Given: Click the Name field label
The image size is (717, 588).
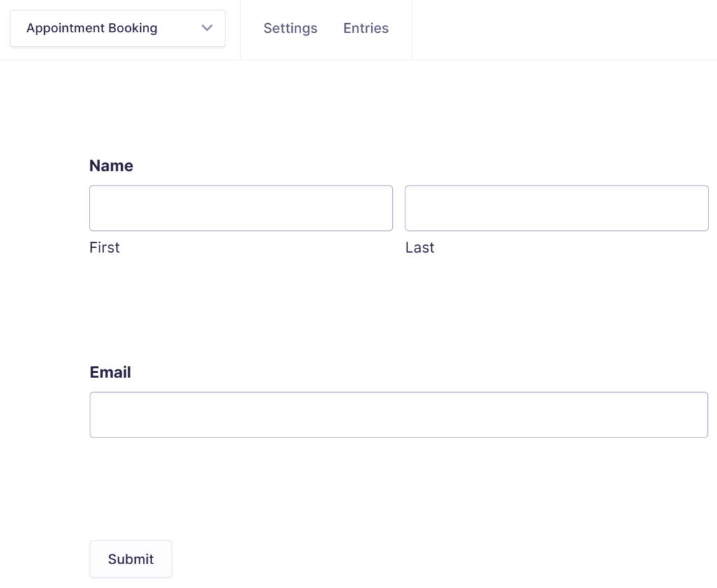Looking at the screenshot, I should point(111,165).
